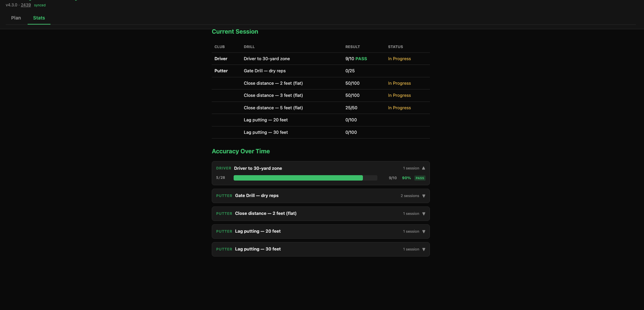The image size is (644, 310).
Task: Expand the Lag putting 30 feet card
Action: [321, 249]
